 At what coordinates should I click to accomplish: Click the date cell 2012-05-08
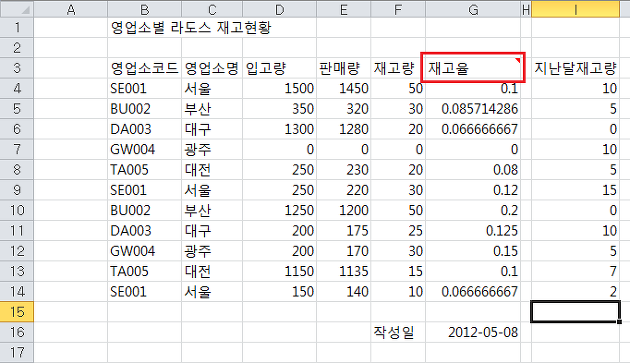473,332
